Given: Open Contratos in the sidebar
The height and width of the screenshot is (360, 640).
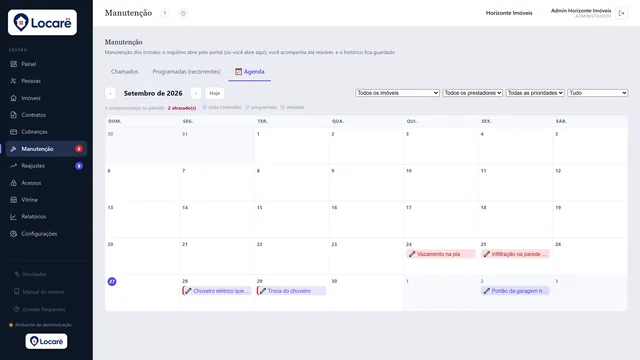Looking at the screenshot, I should 46,115.
